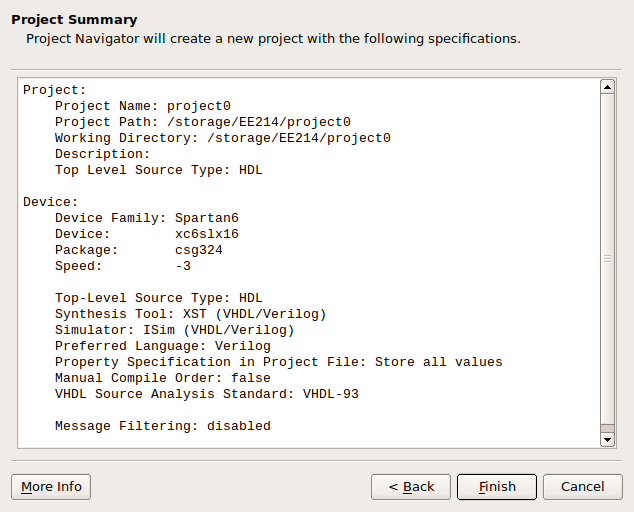This screenshot has width=634, height=512.
Task: Click 'Manual Compile Order: false' line
Action: coord(163,378)
